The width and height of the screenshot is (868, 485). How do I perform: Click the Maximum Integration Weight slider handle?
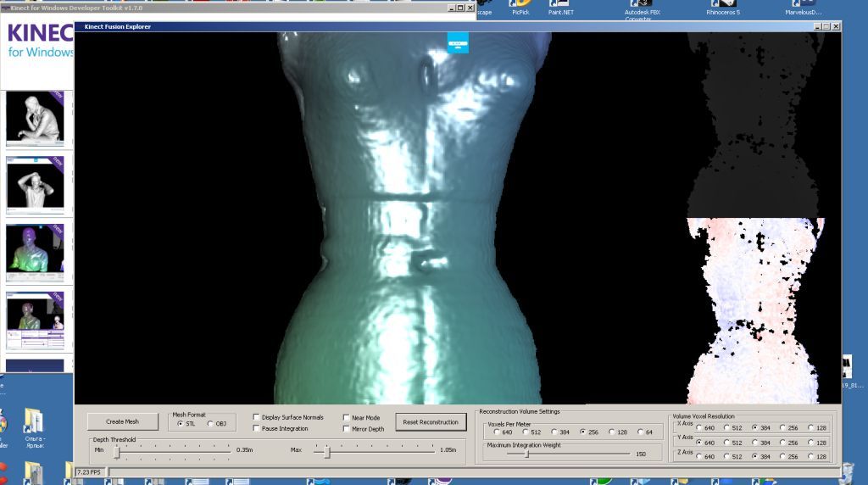(526, 454)
